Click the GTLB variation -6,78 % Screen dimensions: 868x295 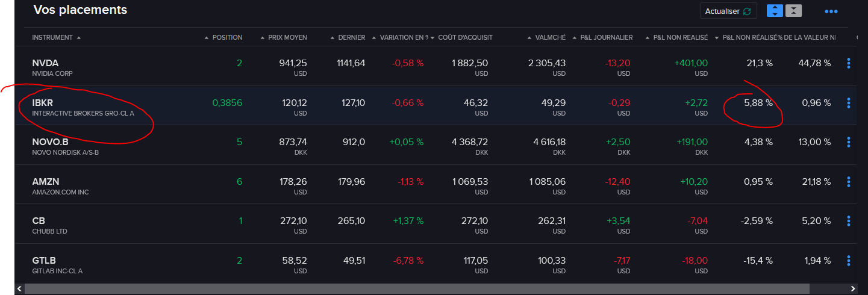click(x=408, y=261)
